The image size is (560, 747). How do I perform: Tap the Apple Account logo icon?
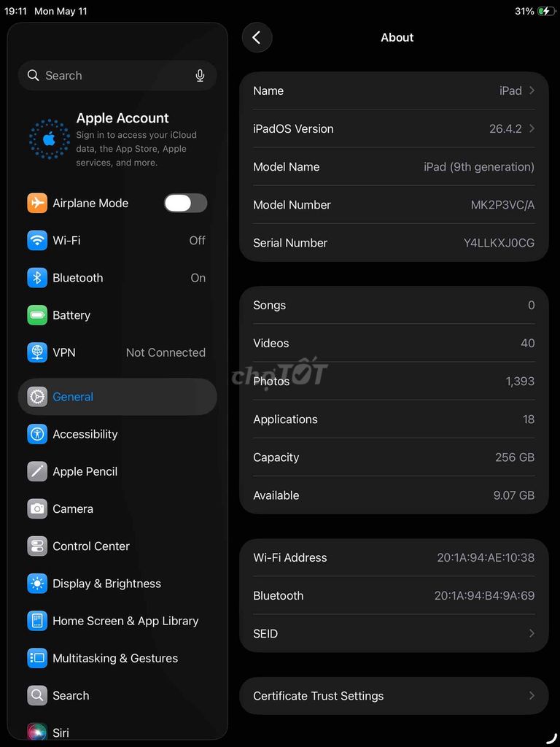49,139
